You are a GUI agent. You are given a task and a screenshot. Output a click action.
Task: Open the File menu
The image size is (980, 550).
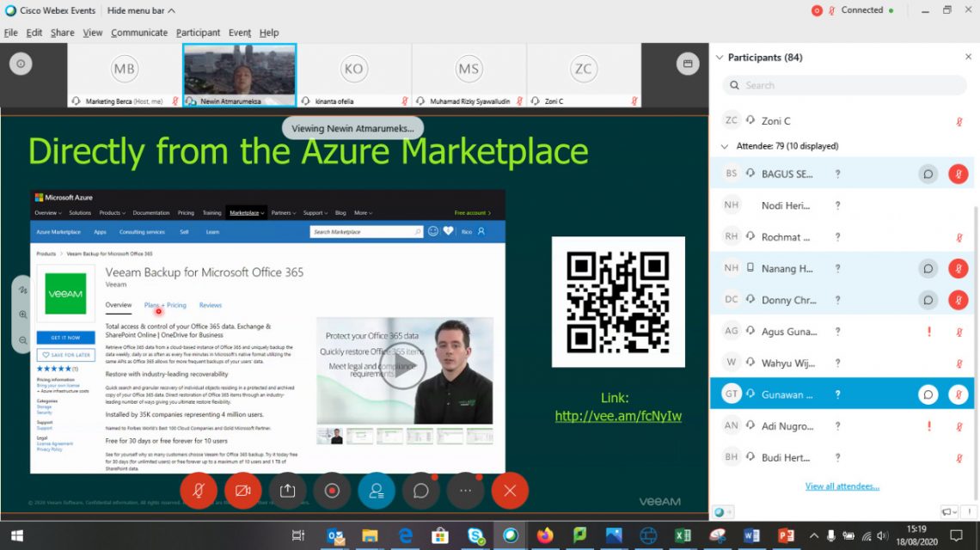(x=10, y=33)
